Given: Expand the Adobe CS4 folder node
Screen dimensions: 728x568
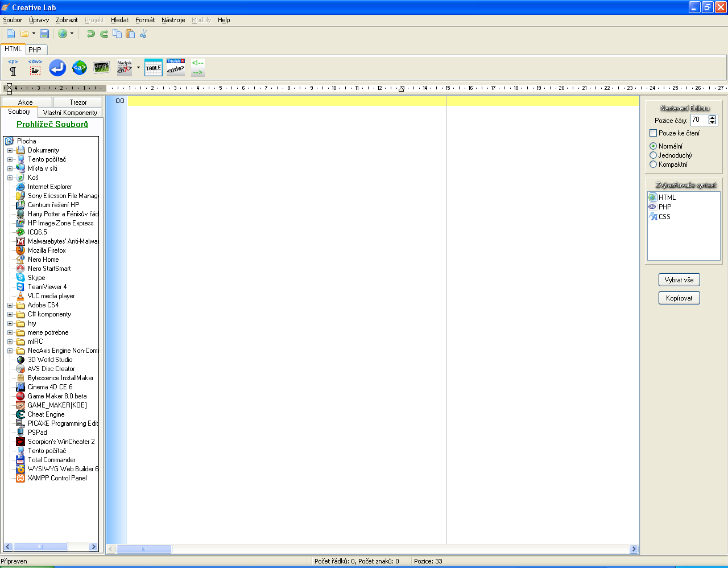Looking at the screenshot, I should pyautogui.click(x=10, y=306).
